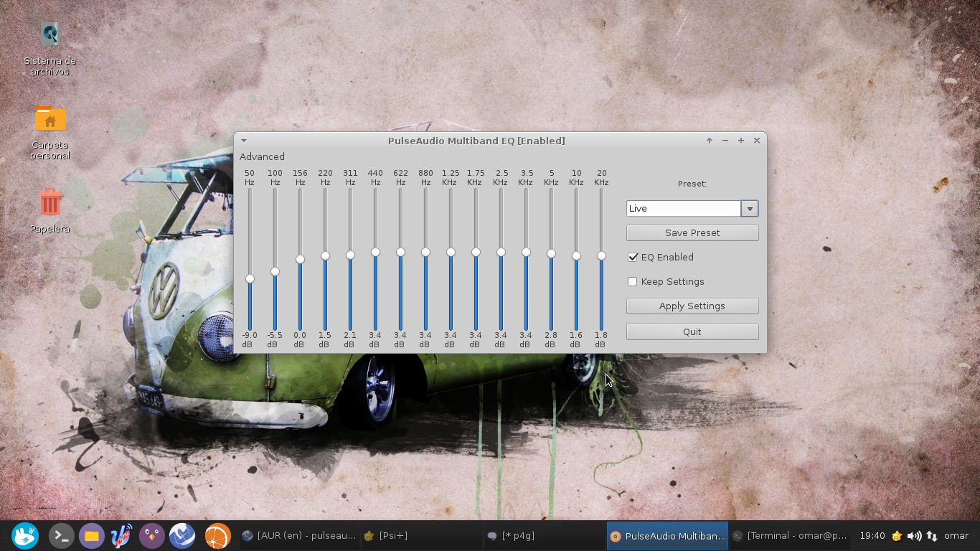Open file manager launcher in panel

point(92,536)
